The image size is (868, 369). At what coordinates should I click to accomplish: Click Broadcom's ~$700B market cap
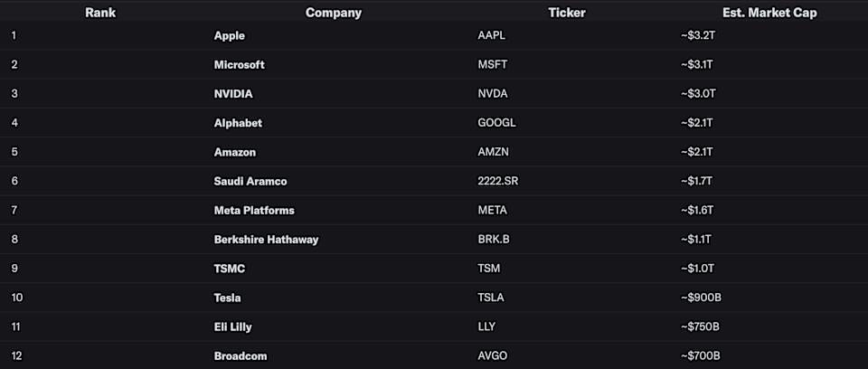(700, 355)
